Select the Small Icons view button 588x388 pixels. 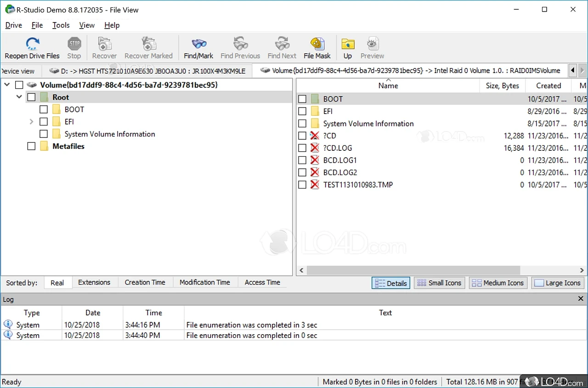pos(440,283)
